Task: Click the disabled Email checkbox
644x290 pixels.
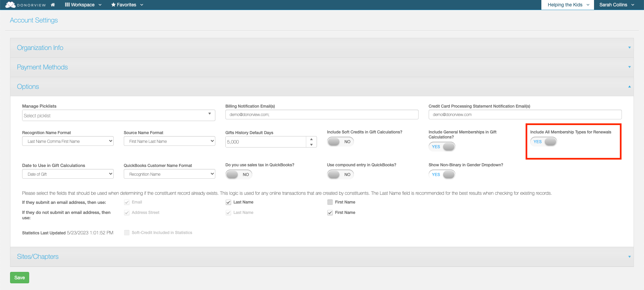Action: coord(127,202)
